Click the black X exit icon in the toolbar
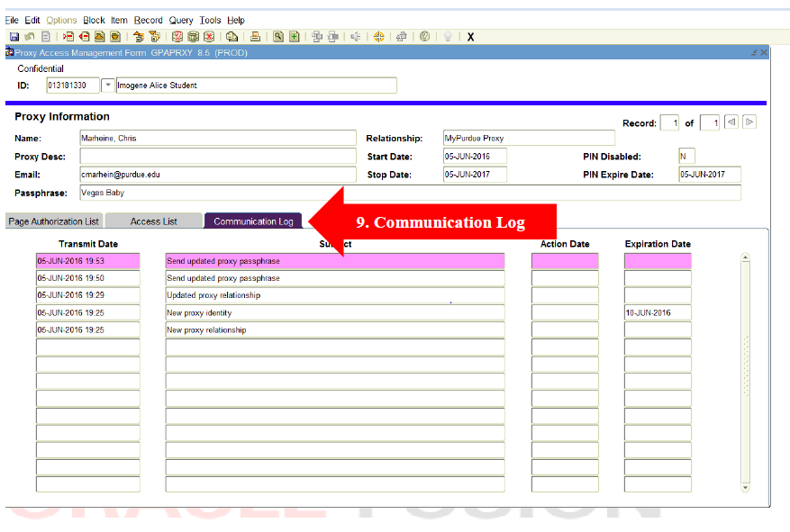This screenshot has height=532, width=790. click(470, 37)
